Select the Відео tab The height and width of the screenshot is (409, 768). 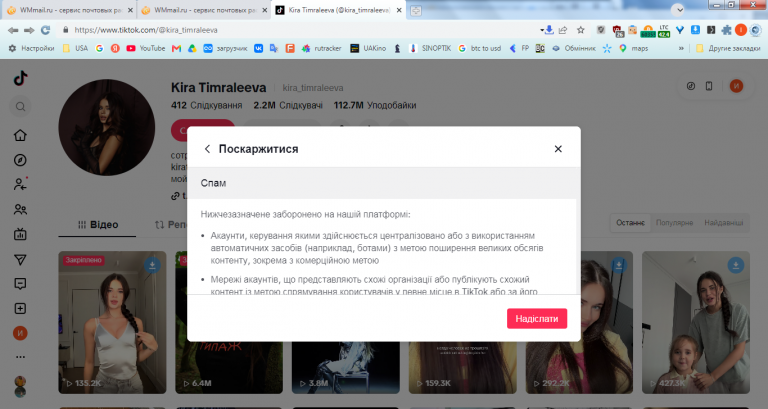98,225
